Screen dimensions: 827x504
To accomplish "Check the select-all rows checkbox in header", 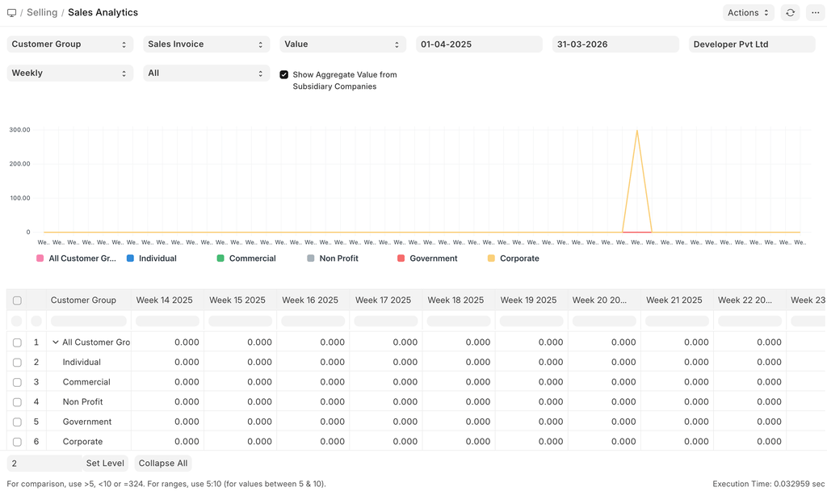I will (x=17, y=300).
